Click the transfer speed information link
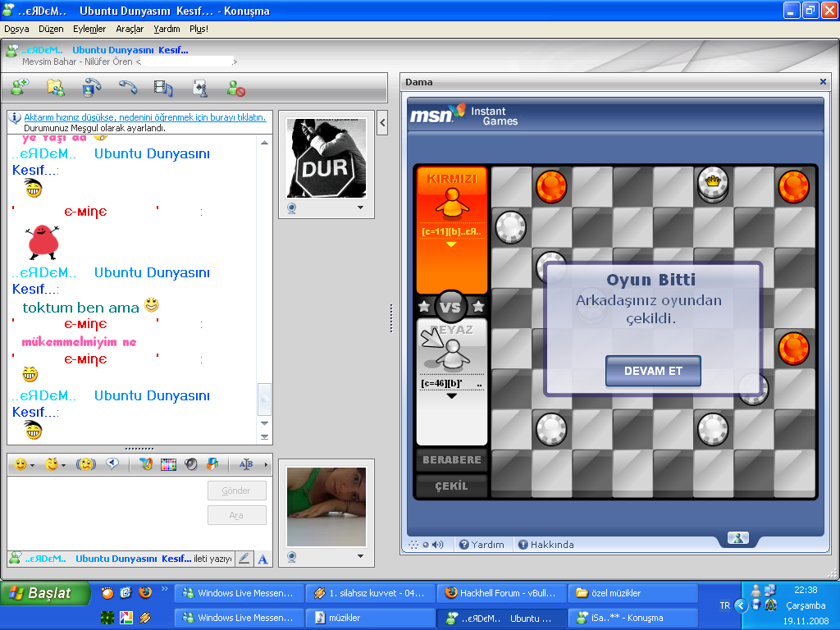This screenshot has height=630, width=840. tap(145, 117)
